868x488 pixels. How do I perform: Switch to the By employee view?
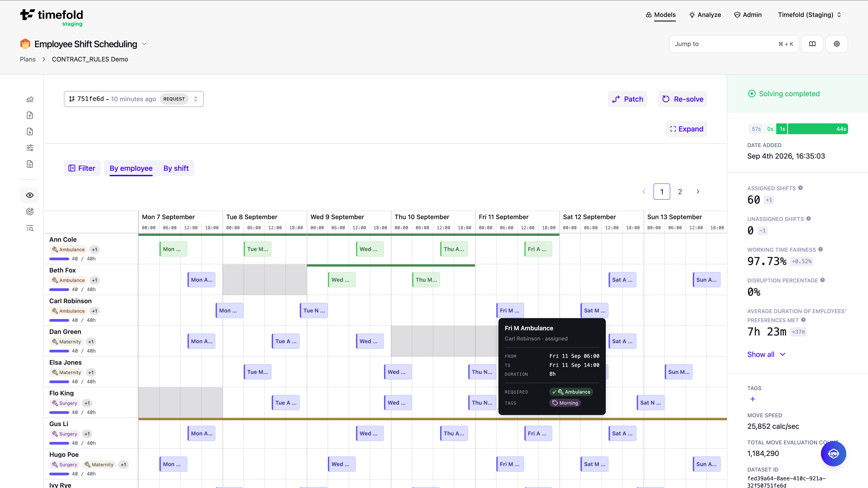(131, 168)
